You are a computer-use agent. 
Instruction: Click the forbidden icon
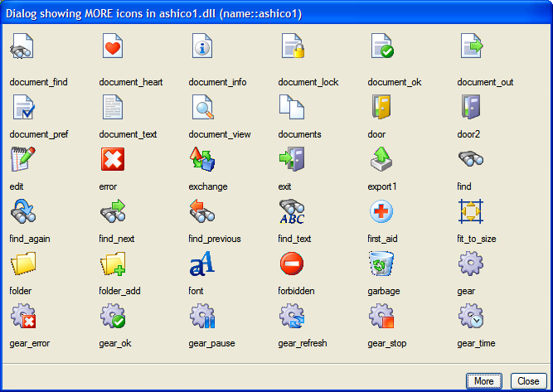pyautogui.click(x=292, y=264)
